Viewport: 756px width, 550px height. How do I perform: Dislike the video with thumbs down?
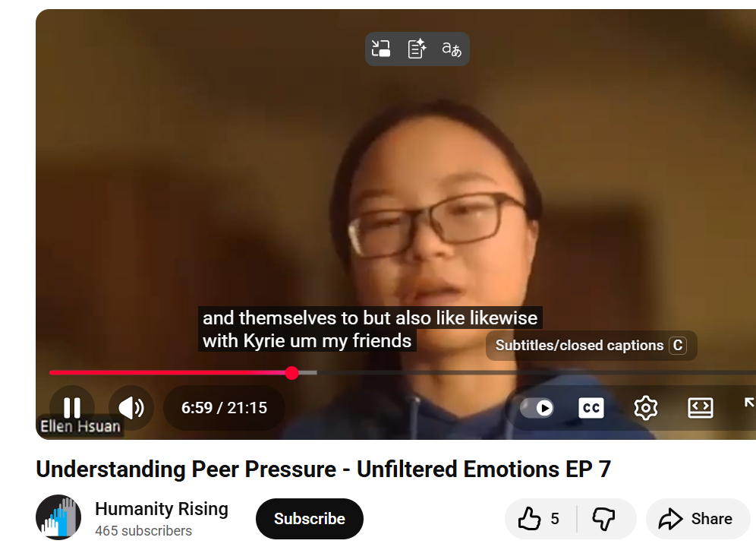(603, 519)
